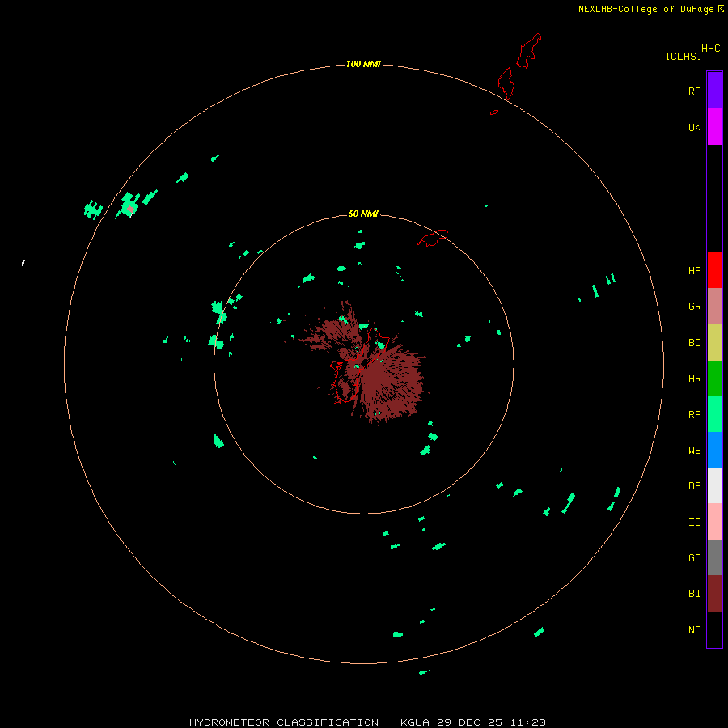Click the HA legend label
This screenshot has width=728, height=728.
click(x=694, y=271)
